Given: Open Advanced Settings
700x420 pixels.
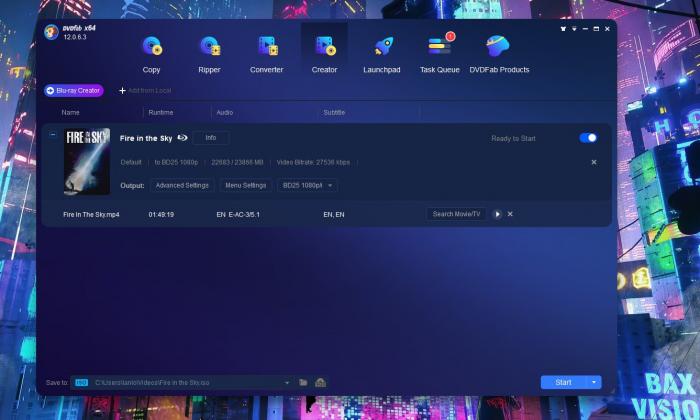Looking at the screenshot, I should tap(182, 185).
